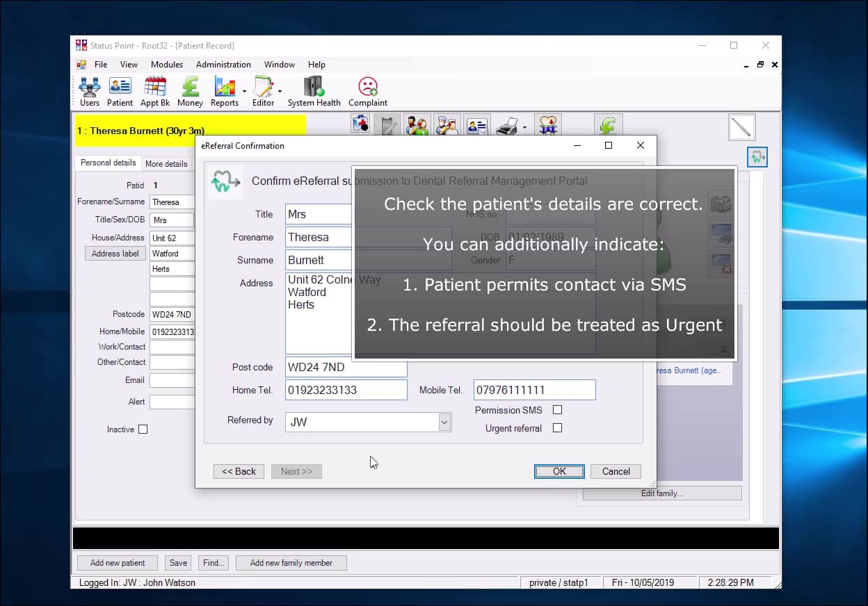The image size is (868, 606).
Task: Click the patient header '1 : Theresa Burnett (30yr 3m)'
Action: (x=191, y=131)
